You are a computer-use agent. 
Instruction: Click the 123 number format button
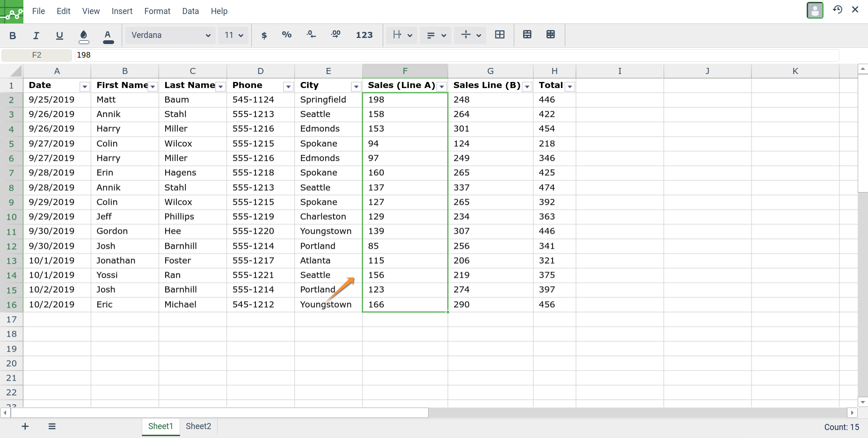364,35
